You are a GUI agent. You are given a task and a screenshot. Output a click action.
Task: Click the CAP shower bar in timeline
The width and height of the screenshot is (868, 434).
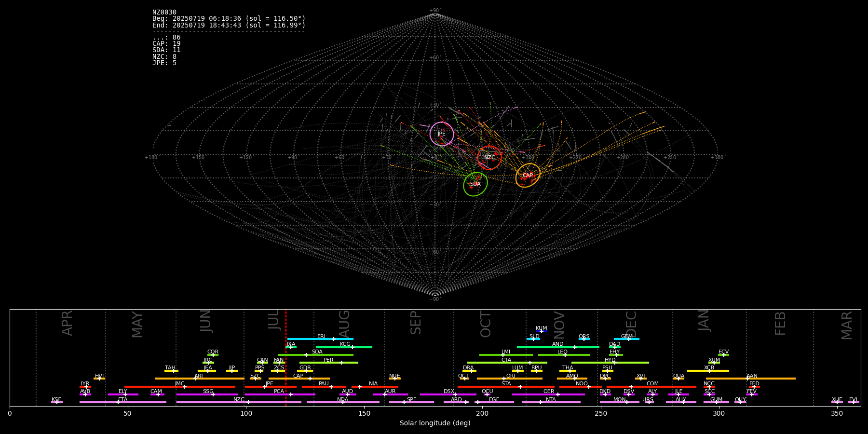tap(299, 379)
